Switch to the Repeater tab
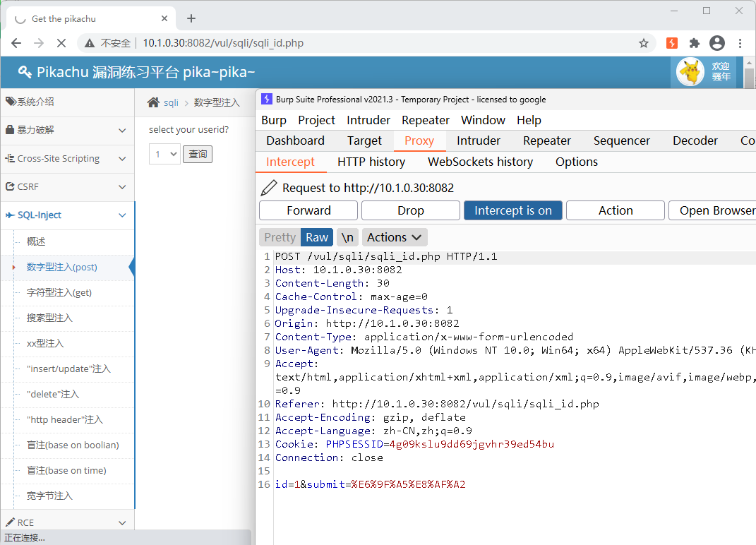The height and width of the screenshot is (545, 756). tap(546, 140)
